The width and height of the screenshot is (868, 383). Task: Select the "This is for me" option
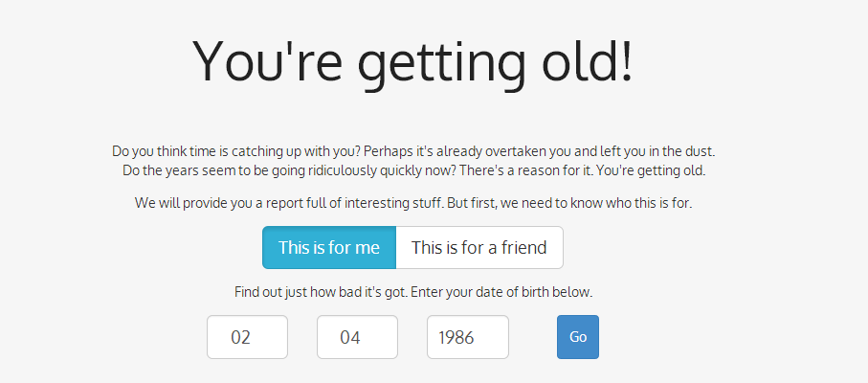click(x=328, y=248)
